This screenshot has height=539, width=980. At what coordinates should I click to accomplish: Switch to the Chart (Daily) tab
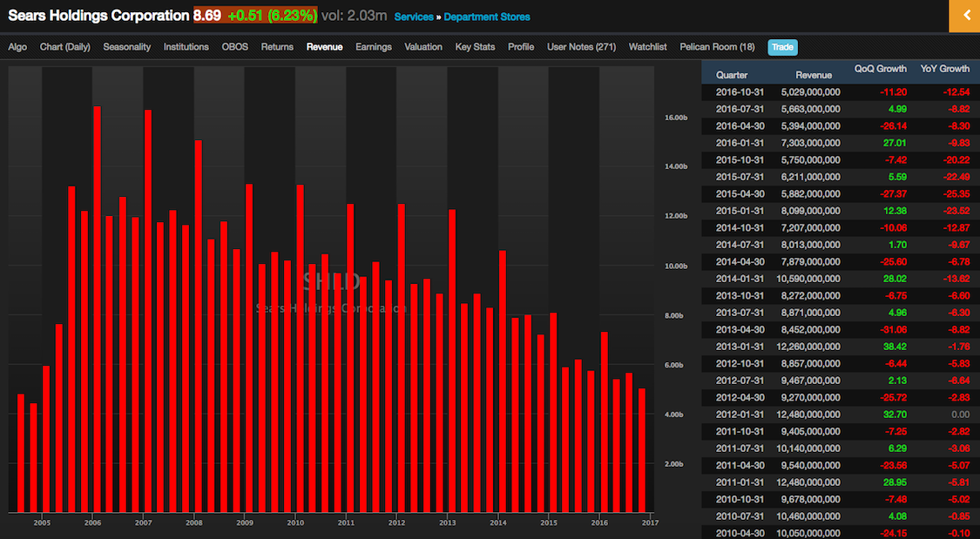click(x=65, y=47)
